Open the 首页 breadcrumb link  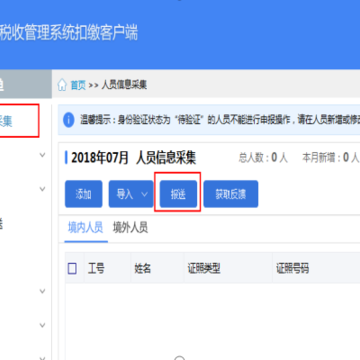(78, 85)
